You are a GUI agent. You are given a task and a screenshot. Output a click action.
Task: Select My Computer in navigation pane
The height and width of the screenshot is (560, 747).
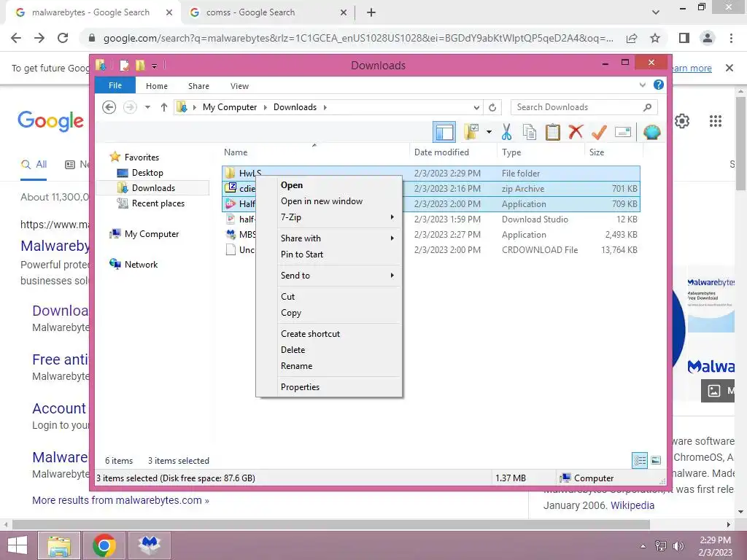tap(152, 234)
